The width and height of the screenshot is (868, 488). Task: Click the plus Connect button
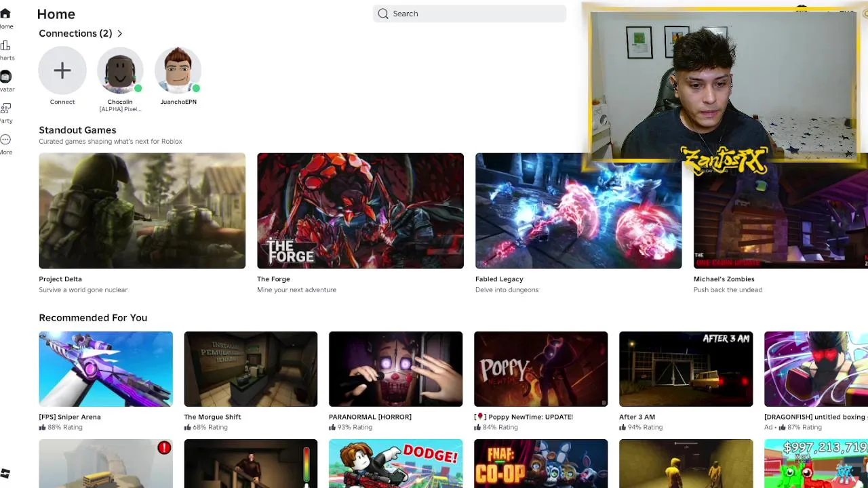coord(62,70)
